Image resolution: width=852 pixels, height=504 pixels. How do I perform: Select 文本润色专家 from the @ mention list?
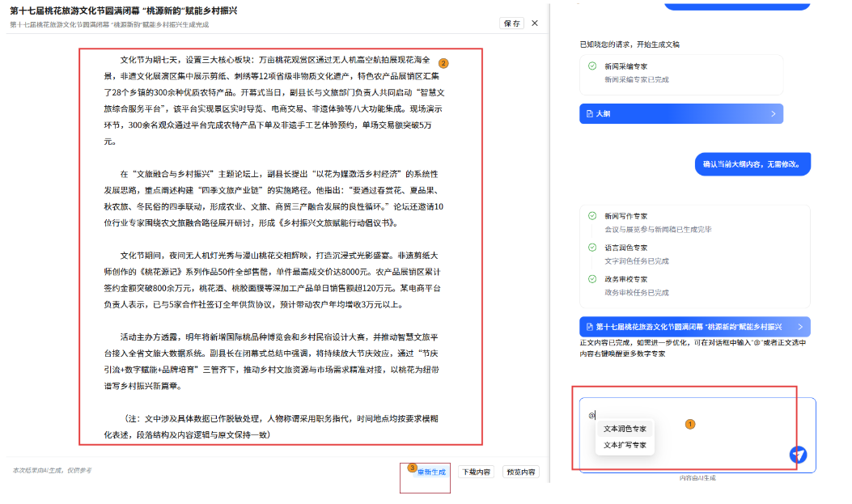point(625,429)
